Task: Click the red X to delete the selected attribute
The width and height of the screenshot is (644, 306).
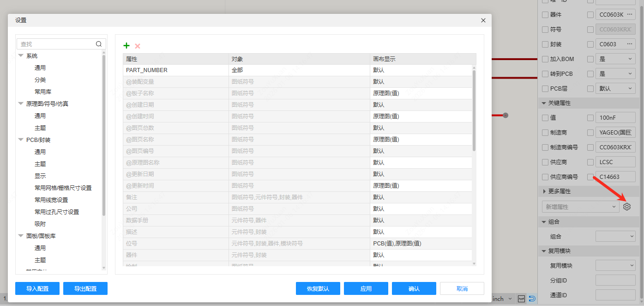Action: [138, 45]
